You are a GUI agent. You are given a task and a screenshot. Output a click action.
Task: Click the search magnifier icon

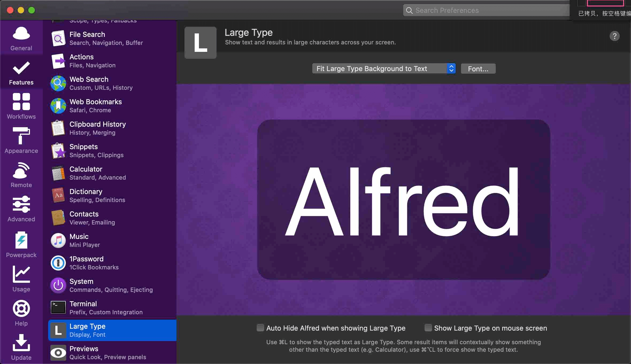pyautogui.click(x=409, y=10)
